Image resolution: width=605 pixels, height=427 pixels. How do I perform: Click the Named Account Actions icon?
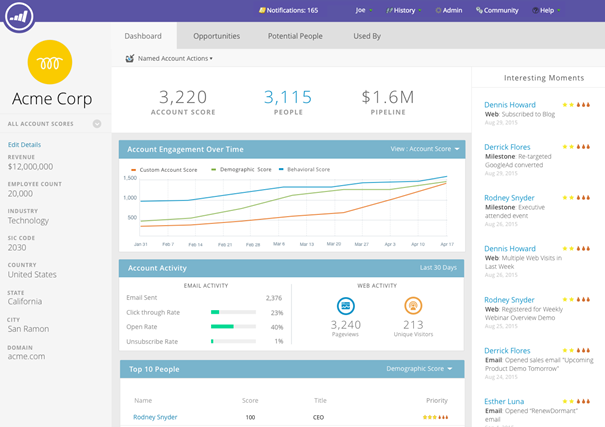tap(130, 59)
